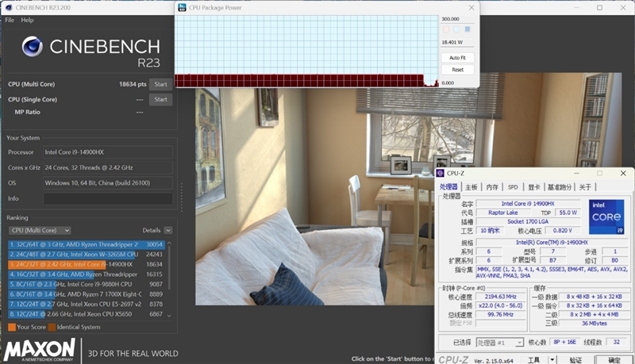
Task: Select the dark blue color swatch in power graph
Action: coord(468,29)
